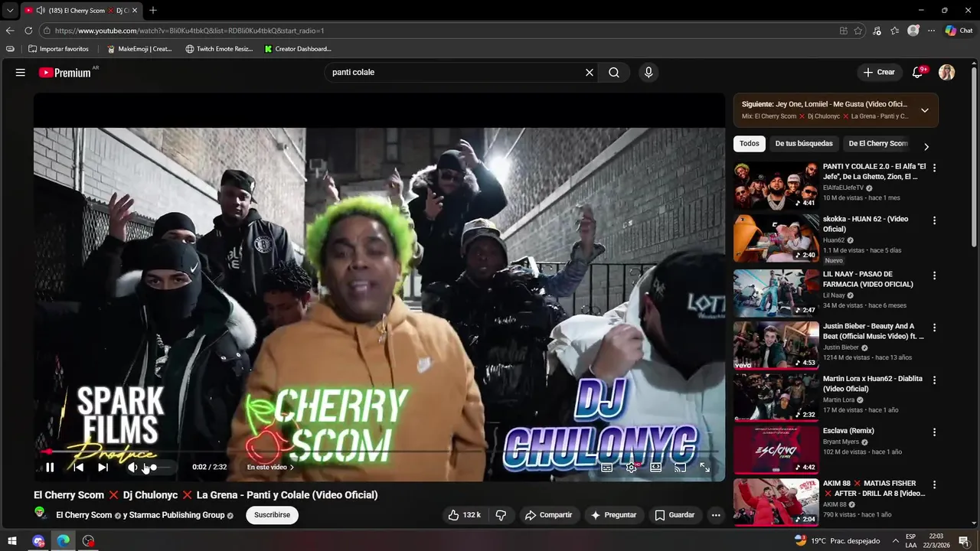The width and height of the screenshot is (980, 551).
Task: Open player settings gear
Action: 631,467
